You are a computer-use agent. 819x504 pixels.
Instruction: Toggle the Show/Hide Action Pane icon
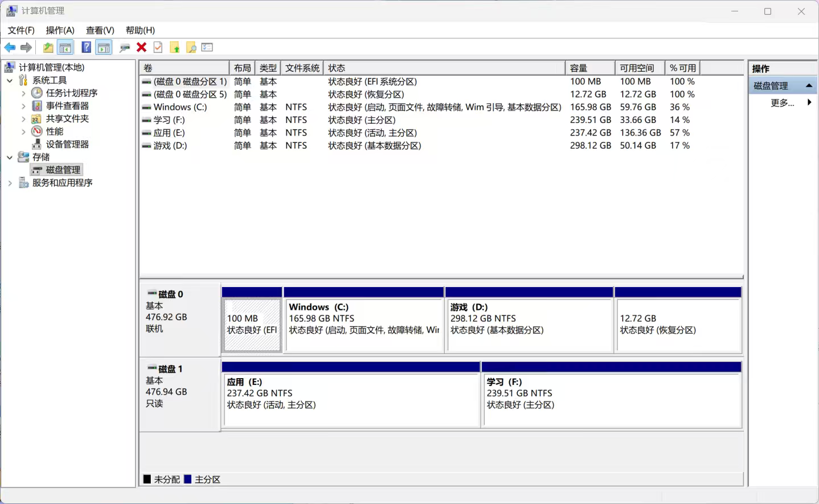coord(104,48)
